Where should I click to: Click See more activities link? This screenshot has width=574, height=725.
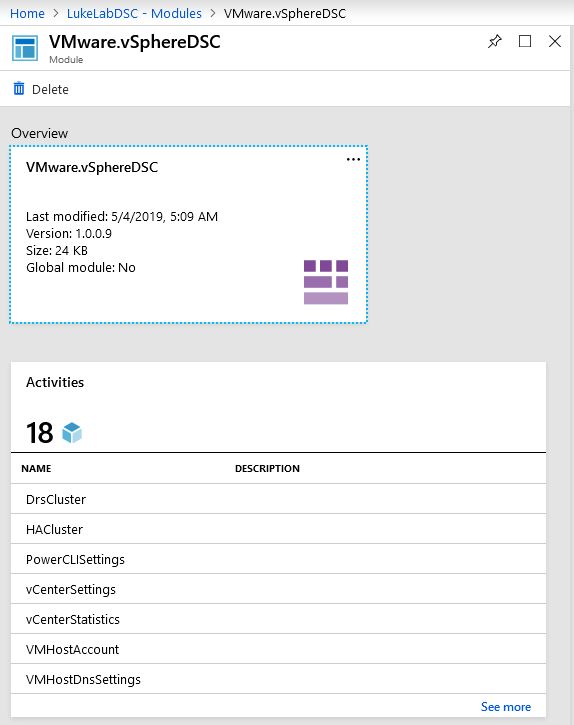point(506,707)
